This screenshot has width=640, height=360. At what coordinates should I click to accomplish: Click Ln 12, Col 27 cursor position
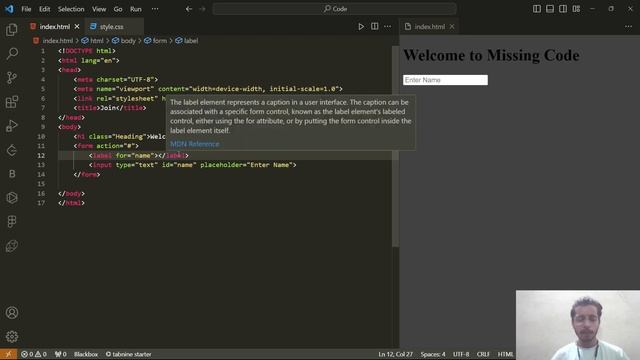tap(396, 354)
